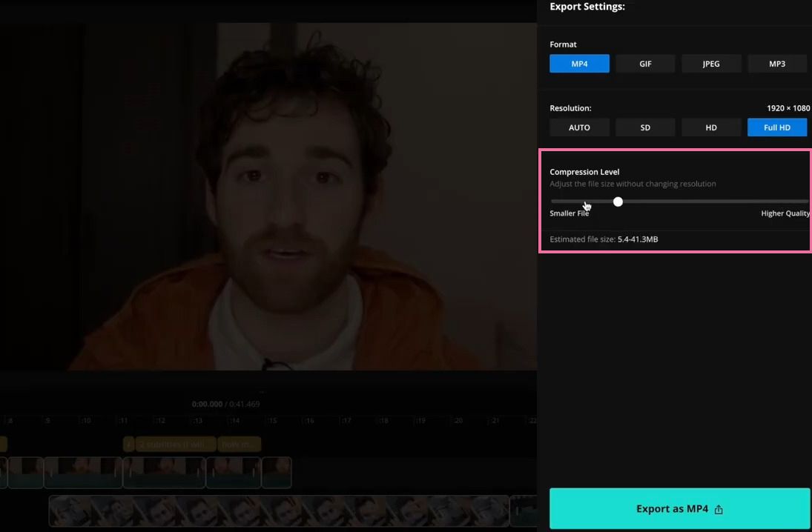Select MP3 as export format

[x=776, y=63]
